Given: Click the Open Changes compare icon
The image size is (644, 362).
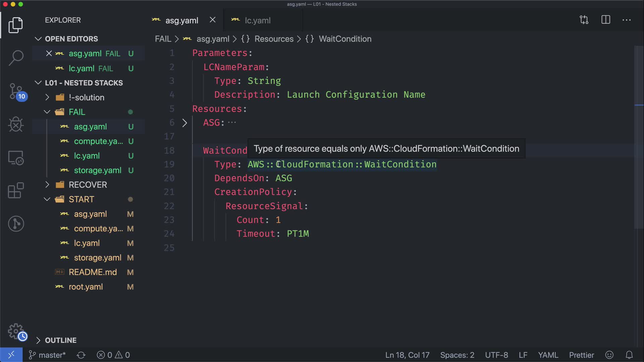Looking at the screenshot, I should coord(584,20).
